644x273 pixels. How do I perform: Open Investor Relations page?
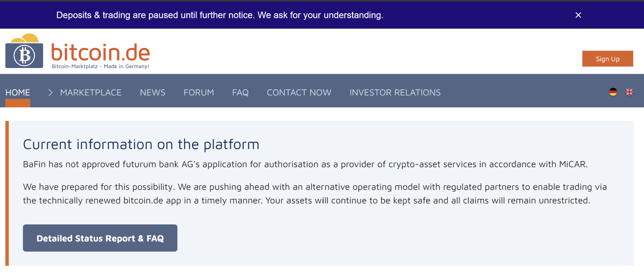[x=395, y=93]
